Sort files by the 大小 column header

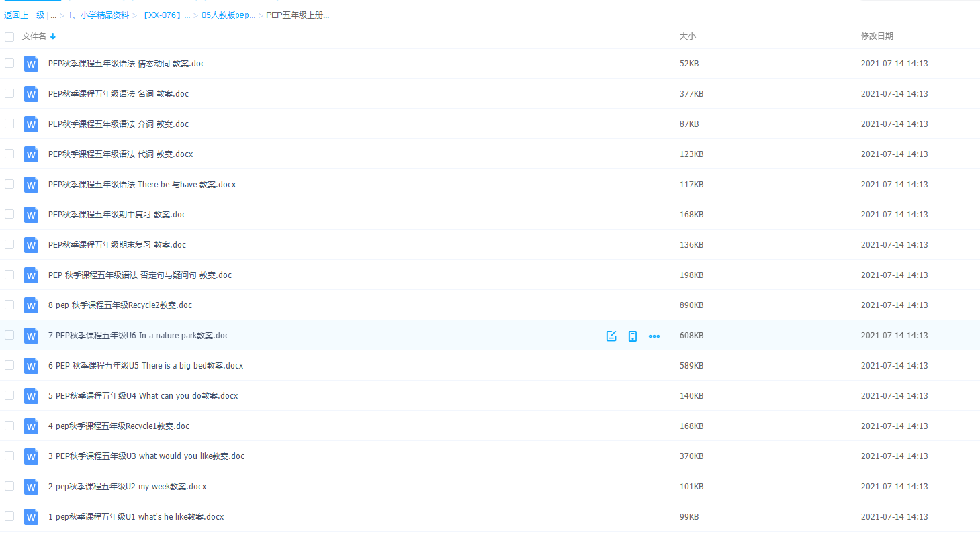point(687,36)
